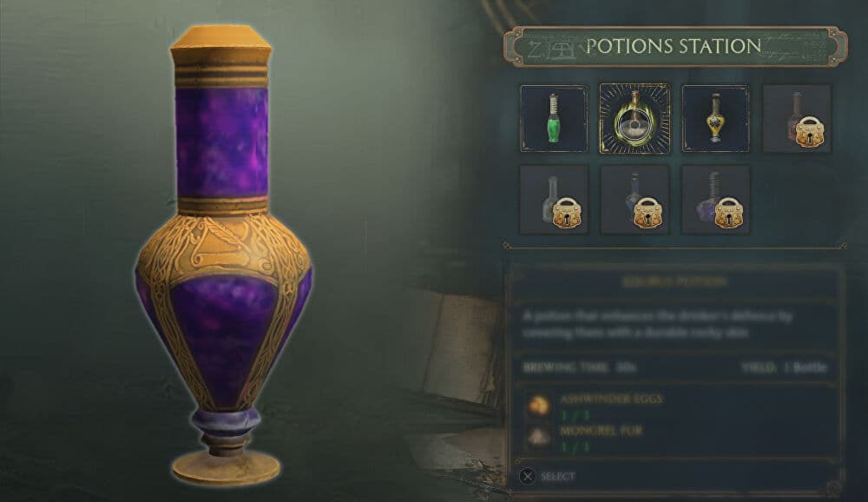Click the Ashwinder Eggs ingredient icon
The image size is (868, 502).
pos(538,405)
